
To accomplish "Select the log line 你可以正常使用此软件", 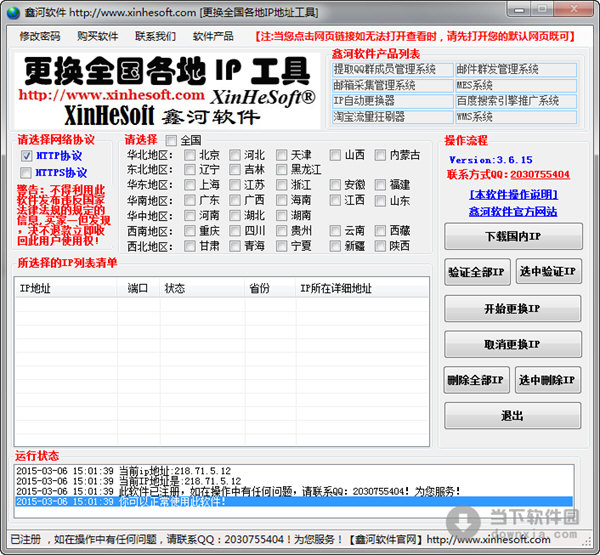I will [x=294, y=501].
